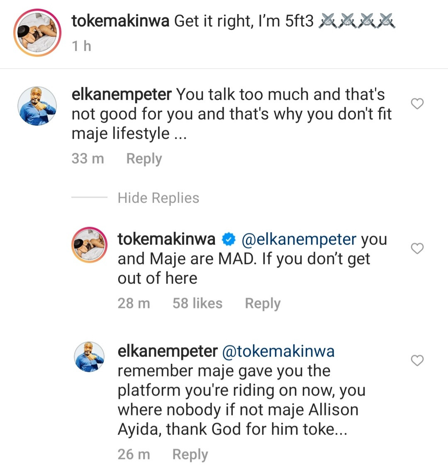Tap elkanempeter's avatar on the 26 m reply
The height and width of the screenshot is (476, 448).
pos(90,357)
